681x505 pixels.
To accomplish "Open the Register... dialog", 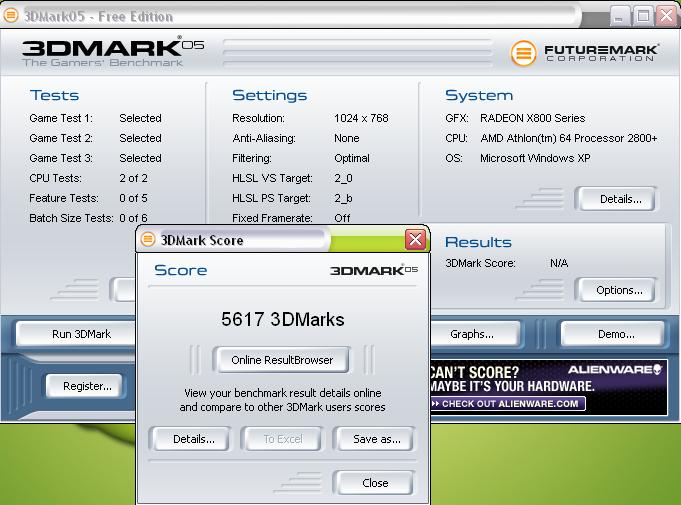I will [87, 386].
